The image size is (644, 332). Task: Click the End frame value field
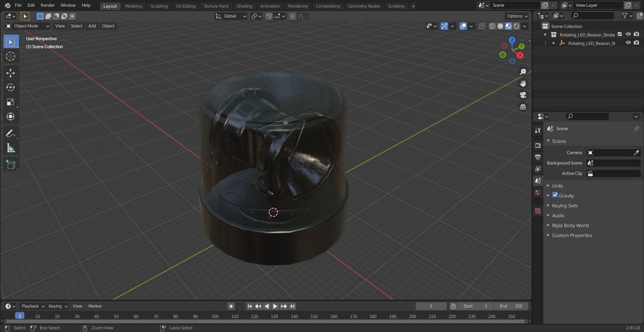coord(511,306)
